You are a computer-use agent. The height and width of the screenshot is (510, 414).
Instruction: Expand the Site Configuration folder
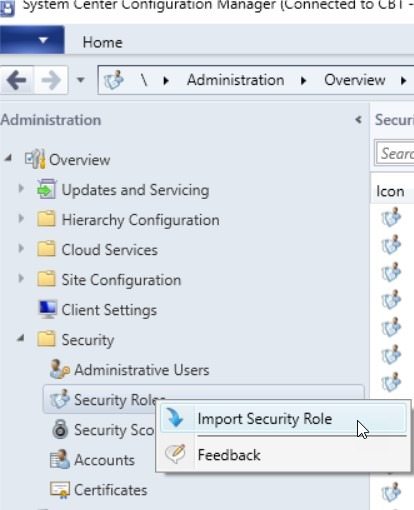click(x=21, y=278)
